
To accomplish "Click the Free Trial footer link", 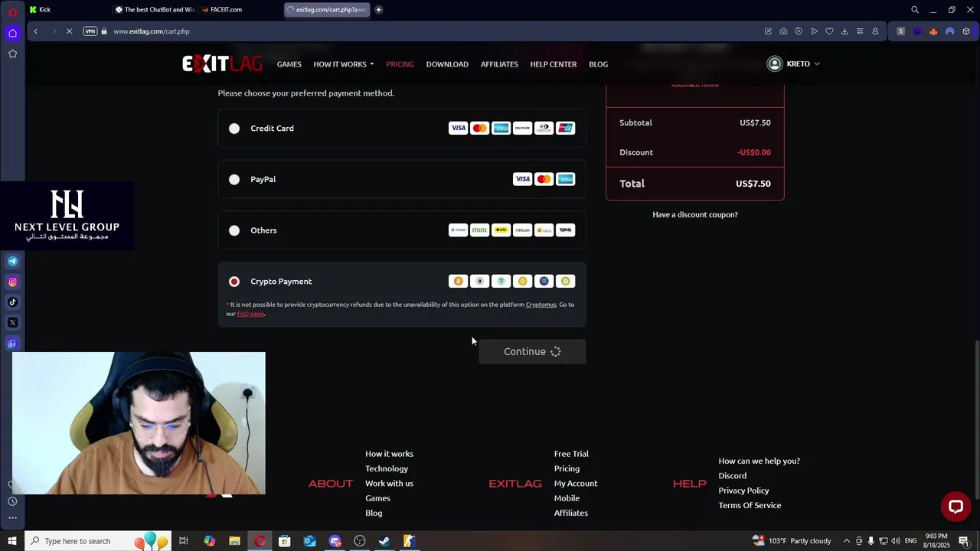I will point(571,454).
